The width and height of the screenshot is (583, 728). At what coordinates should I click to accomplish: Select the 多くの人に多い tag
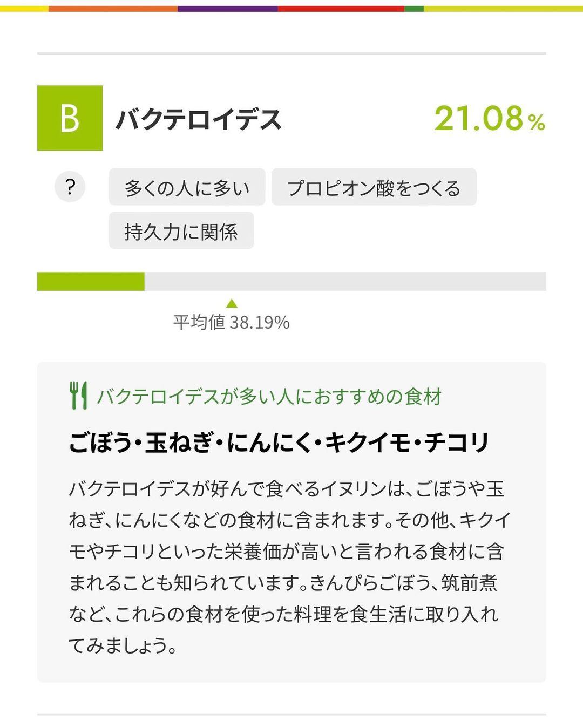click(x=187, y=187)
